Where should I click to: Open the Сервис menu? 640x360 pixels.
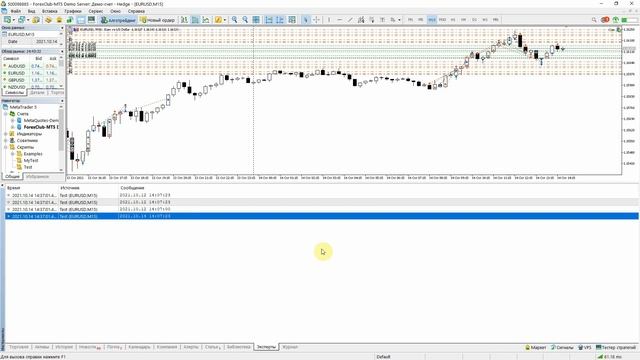point(96,11)
